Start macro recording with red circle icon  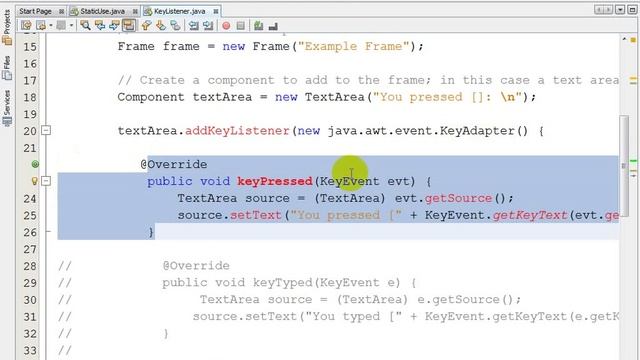pos(226,26)
